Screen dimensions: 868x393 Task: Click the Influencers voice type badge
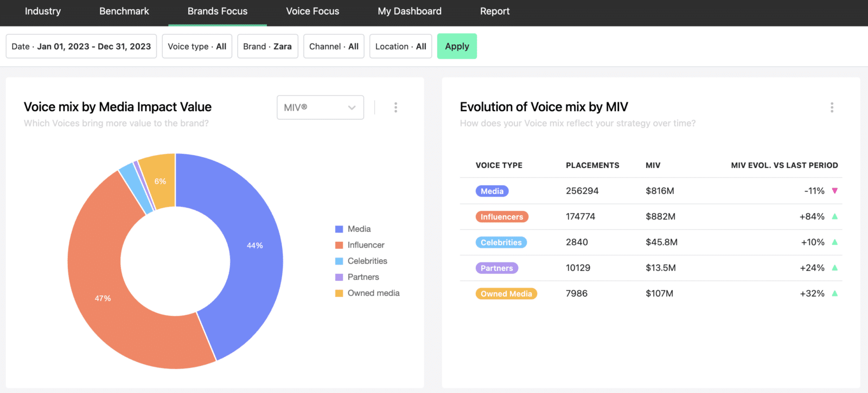[x=501, y=217]
